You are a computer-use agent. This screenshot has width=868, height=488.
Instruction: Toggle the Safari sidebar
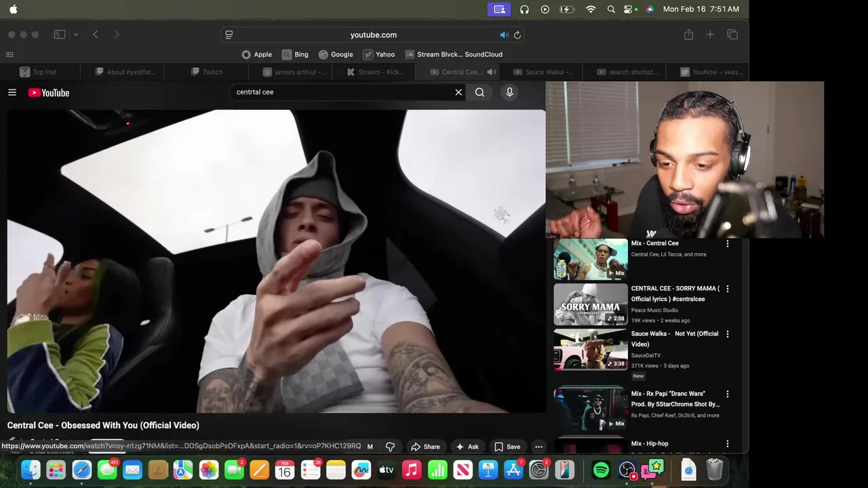pos(60,35)
